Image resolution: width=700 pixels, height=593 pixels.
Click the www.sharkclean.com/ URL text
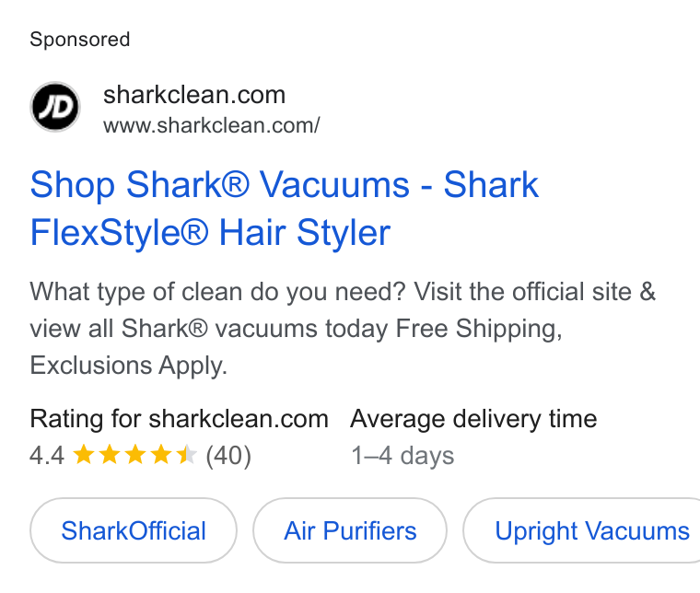click(212, 125)
